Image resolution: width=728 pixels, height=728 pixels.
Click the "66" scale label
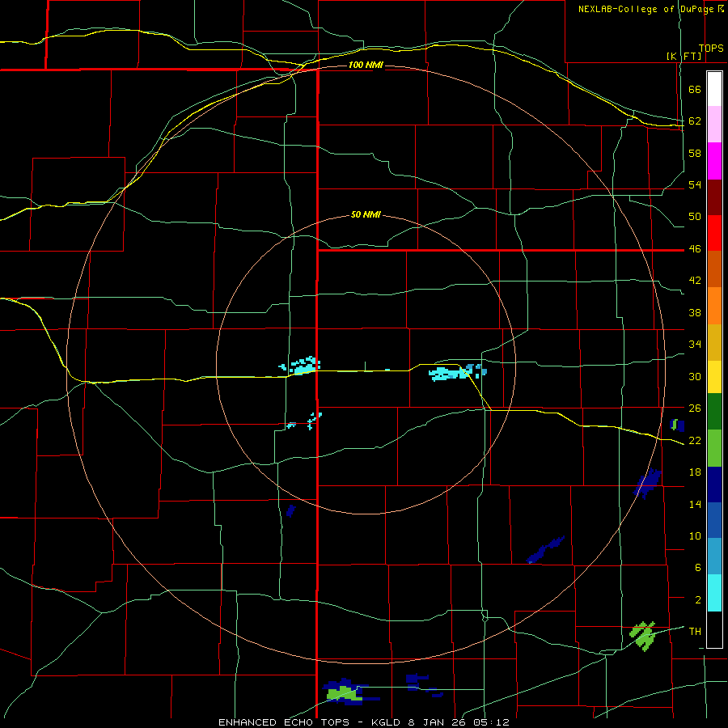(x=695, y=89)
